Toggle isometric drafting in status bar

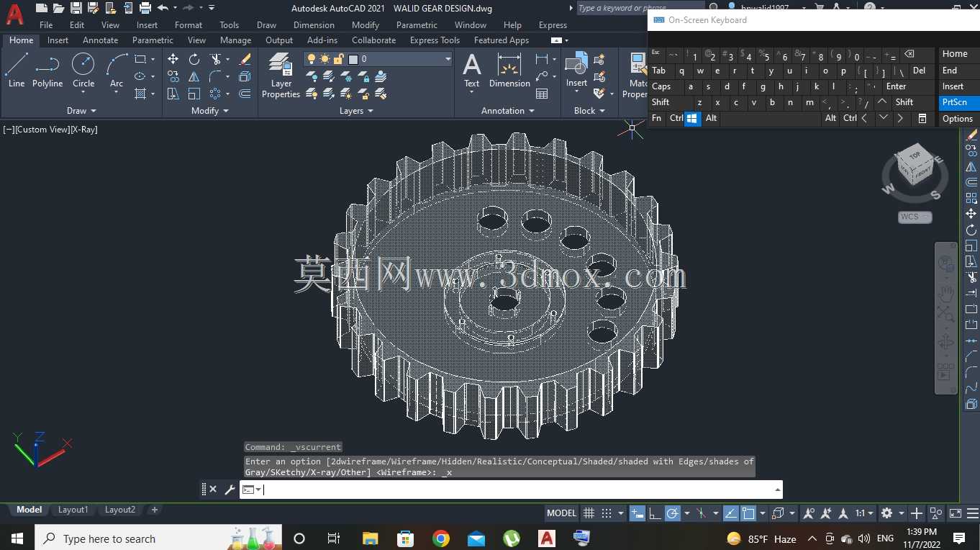pos(702,513)
